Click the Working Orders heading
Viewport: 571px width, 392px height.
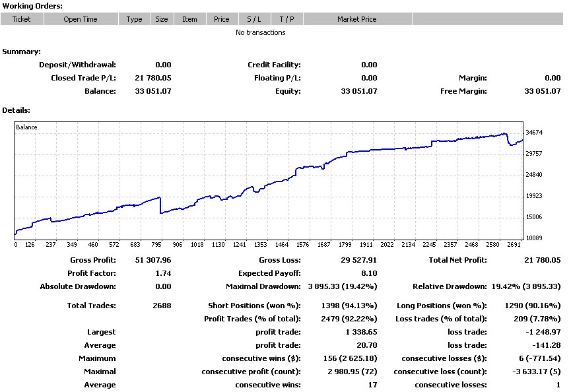pos(32,6)
